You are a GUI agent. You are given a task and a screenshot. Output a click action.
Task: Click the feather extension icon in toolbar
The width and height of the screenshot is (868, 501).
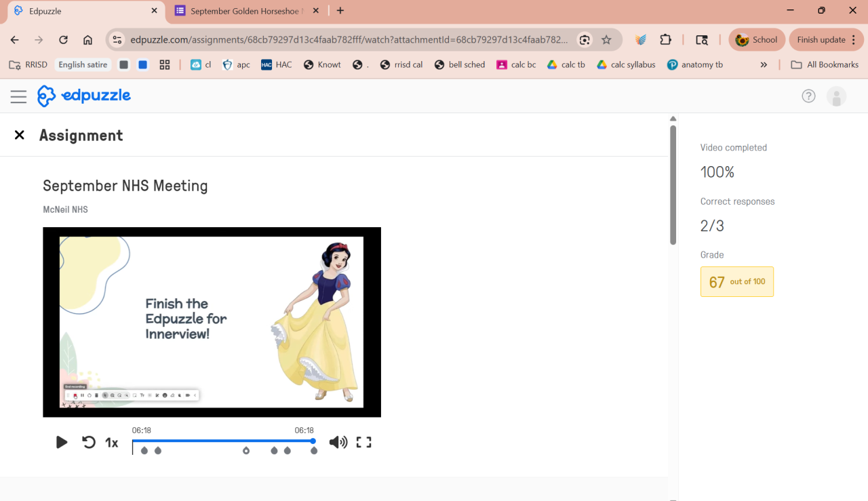(641, 40)
